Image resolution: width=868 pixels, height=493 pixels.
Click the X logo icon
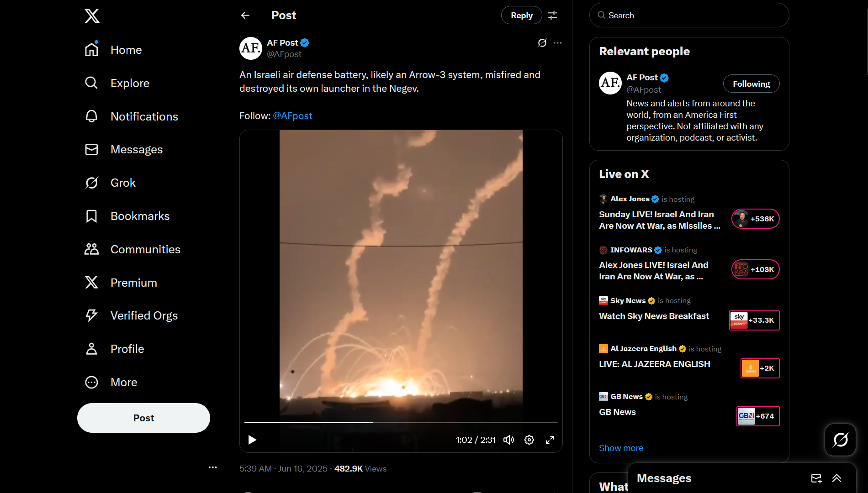pyautogui.click(x=92, y=16)
